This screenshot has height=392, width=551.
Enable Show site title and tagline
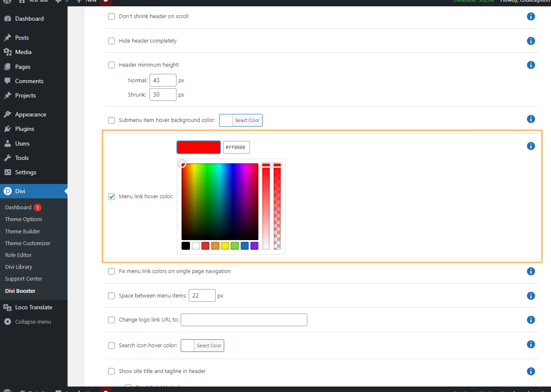point(111,371)
